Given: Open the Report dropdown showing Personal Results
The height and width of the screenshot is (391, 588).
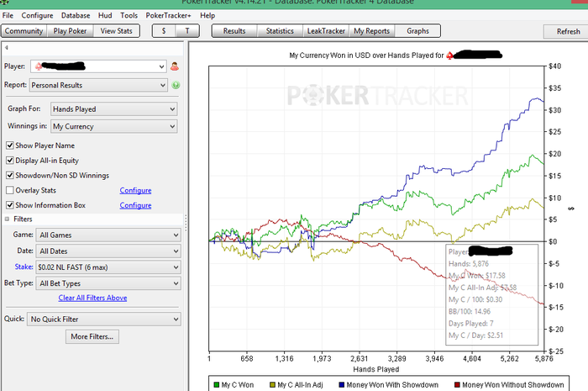Looking at the screenshot, I should point(98,85).
